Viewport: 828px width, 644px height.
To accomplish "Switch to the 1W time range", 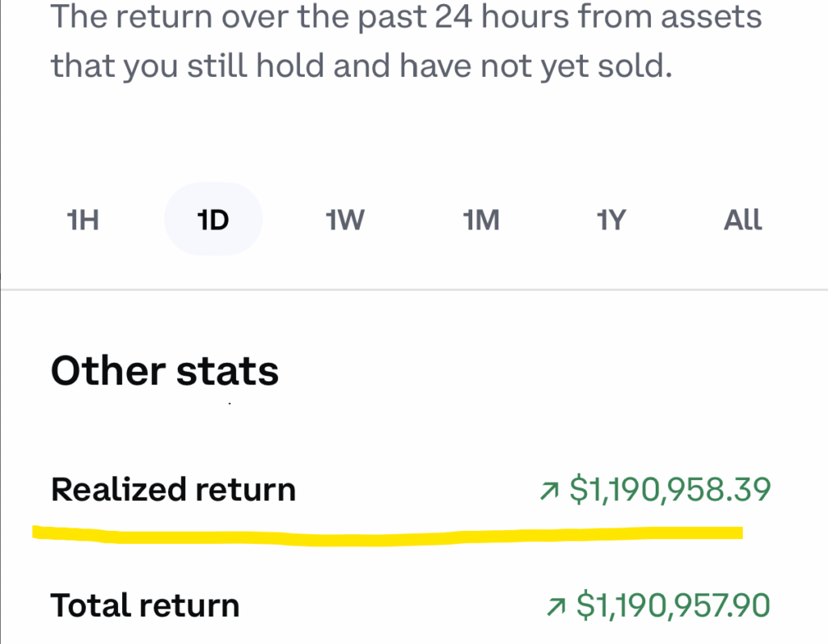I will pos(344,220).
